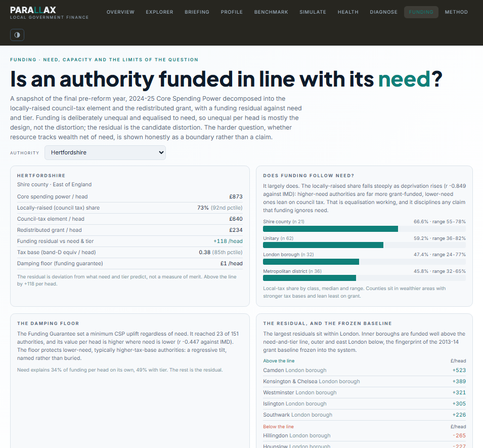
Task: Click the Southwark London borough row
Action: click(365, 415)
